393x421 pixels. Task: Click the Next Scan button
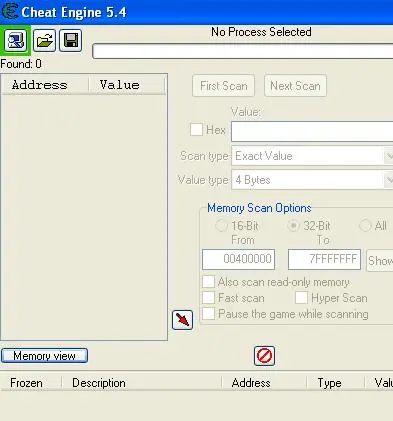295,86
